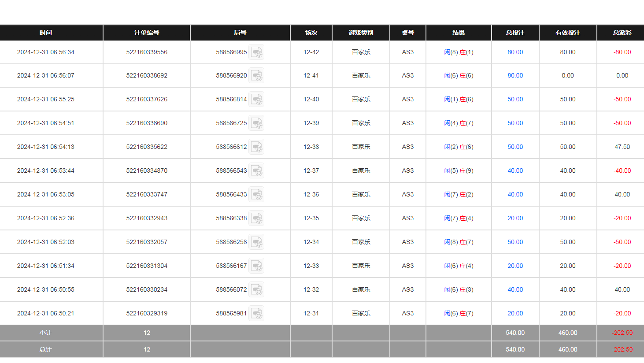Click the 时间 column header
This screenshot has height=363, width=644.
46,33
